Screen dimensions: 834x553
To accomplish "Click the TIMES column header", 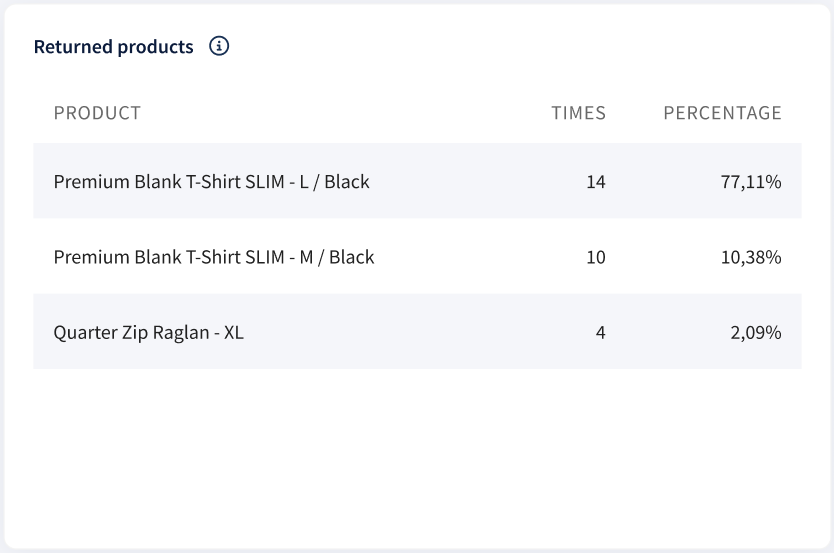I will [x=578, y=113].
